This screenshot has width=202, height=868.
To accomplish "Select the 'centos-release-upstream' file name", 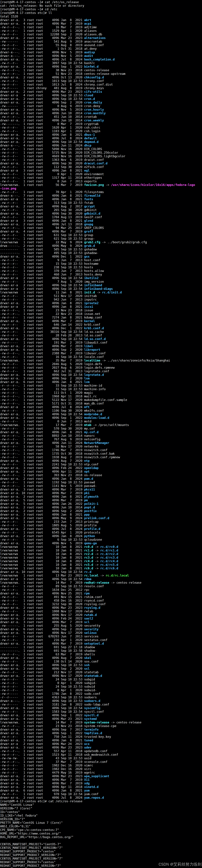I will 105,74.
